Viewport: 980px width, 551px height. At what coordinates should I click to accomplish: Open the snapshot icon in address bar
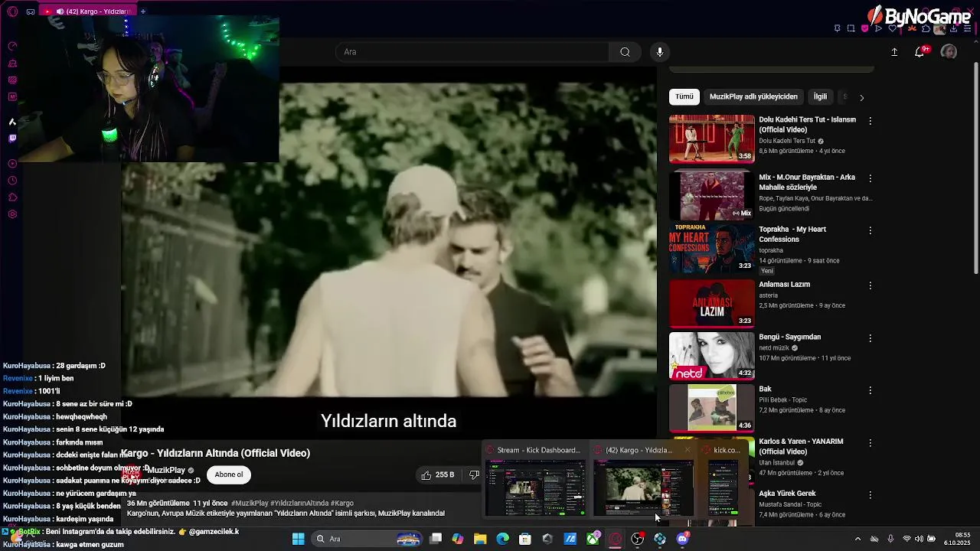(x=851, y=28)
